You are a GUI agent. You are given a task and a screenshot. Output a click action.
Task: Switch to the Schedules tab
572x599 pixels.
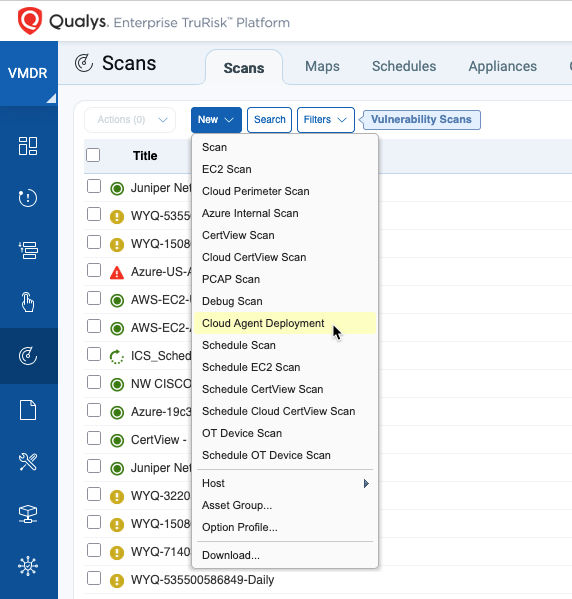pos(404,66)
